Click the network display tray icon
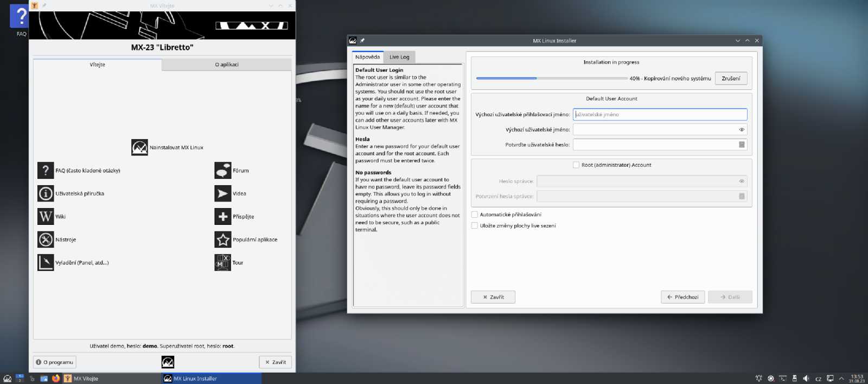This screenshot has width=868, height=384. pos(830,378)
